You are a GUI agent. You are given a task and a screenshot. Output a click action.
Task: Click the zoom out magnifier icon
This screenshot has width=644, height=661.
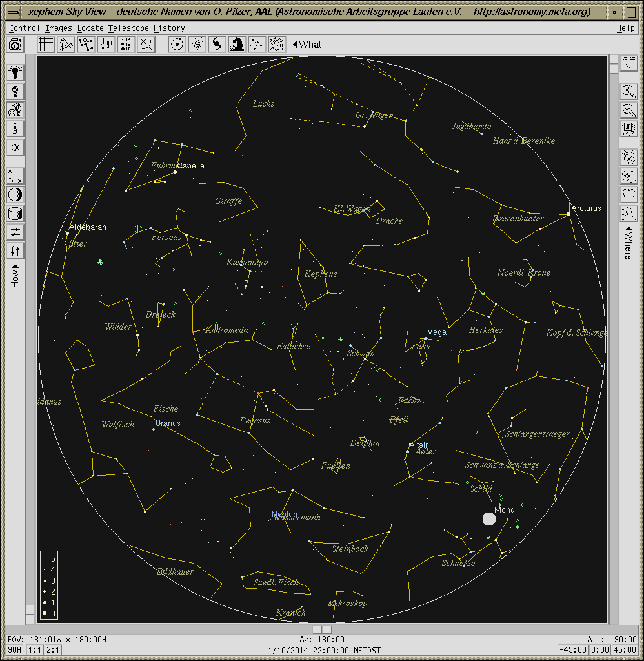[629, 110]
